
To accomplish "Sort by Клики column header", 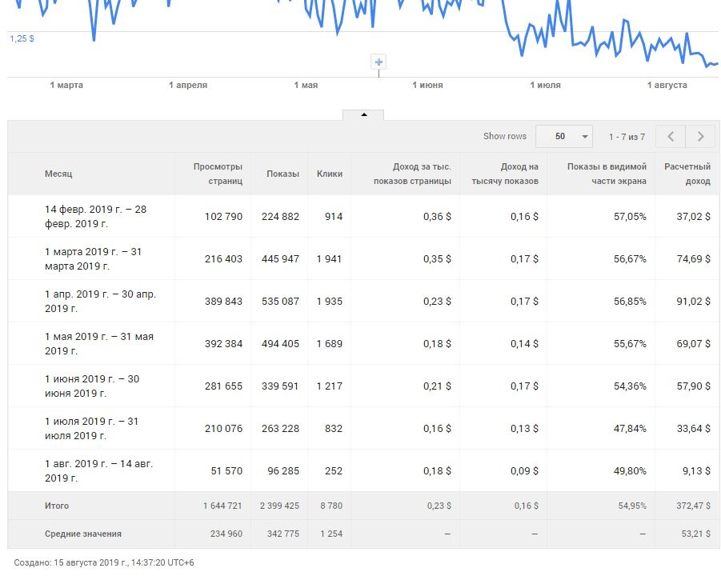I will tap(329, 174).
